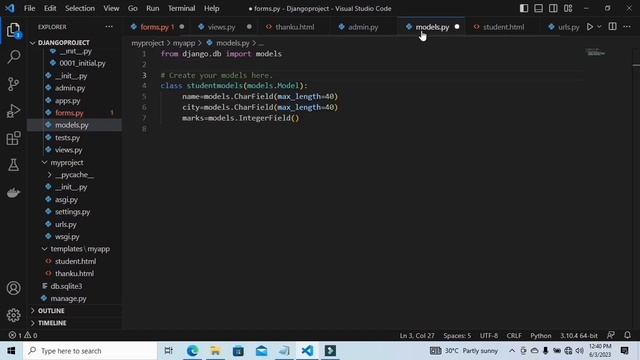Open the Edit menu
640x360 pixels.
point(50,8)
